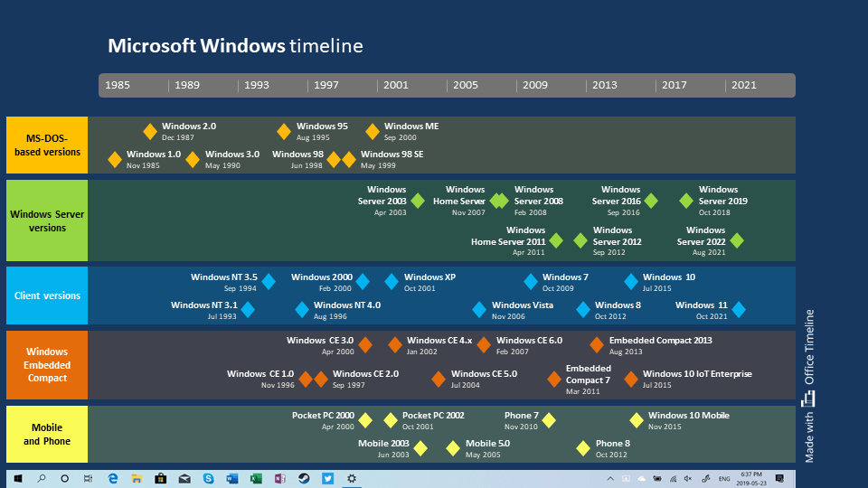Image resolution: width=868 pixels, height=488 pixels.
Task: Open Skype from the taskbar
Action: click(x=209, y=478)
